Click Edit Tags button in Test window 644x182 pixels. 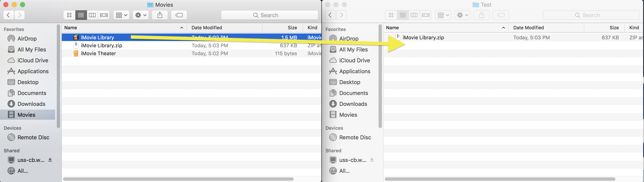(x=501, y=15)
